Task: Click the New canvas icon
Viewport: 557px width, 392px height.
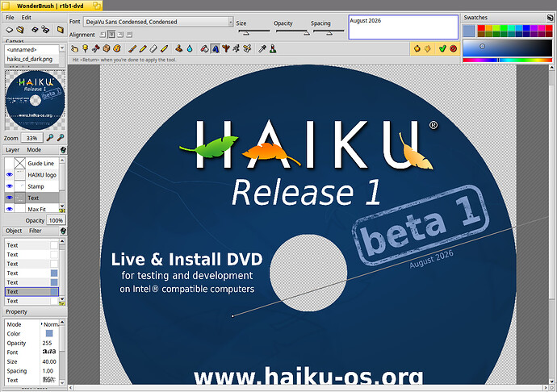Action: pyautogui.click(x=9, y=30)
